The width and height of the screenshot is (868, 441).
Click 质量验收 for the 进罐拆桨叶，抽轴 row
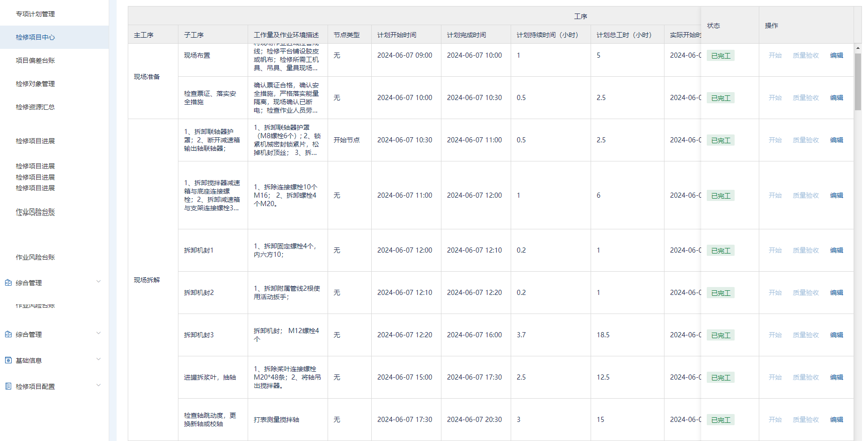805,377
